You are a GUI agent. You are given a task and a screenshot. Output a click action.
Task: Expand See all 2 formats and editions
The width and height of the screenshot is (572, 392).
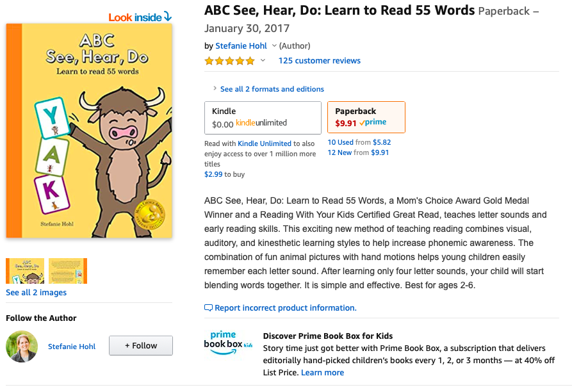coord(272,89)
